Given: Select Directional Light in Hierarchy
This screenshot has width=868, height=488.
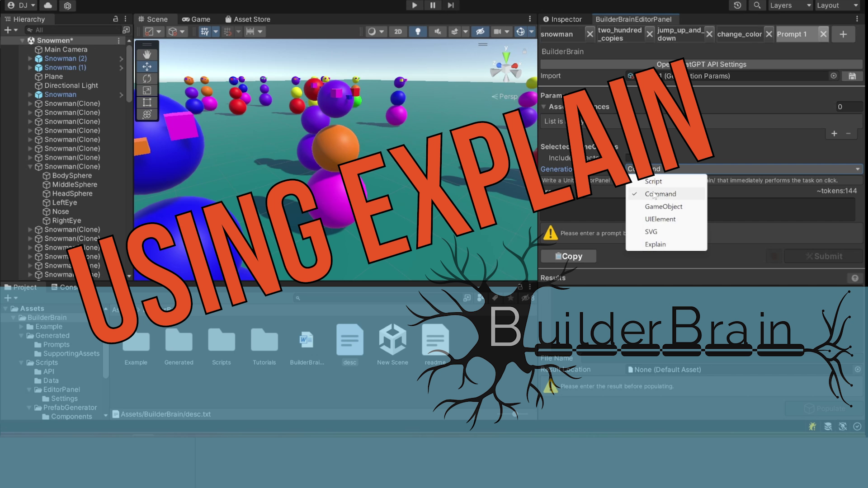Looking at the screenshot, I should point(71,86).
